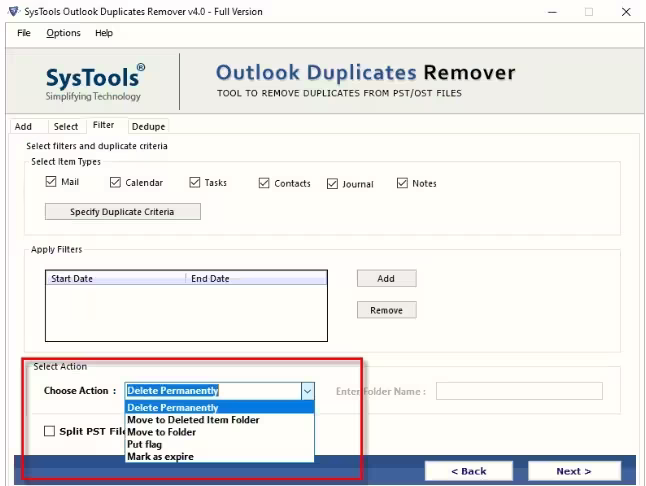
Task: Choose Mark as expire option
Action: (x=220, y=456)
